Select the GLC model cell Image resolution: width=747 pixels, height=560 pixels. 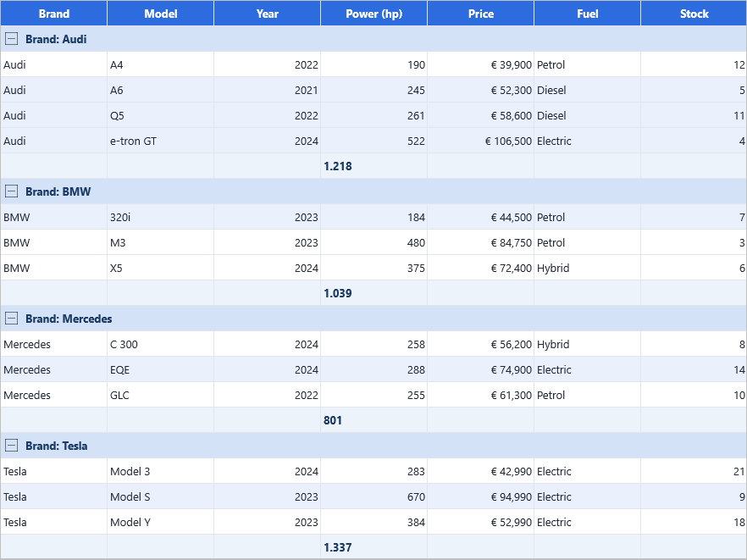click(161, 395)
